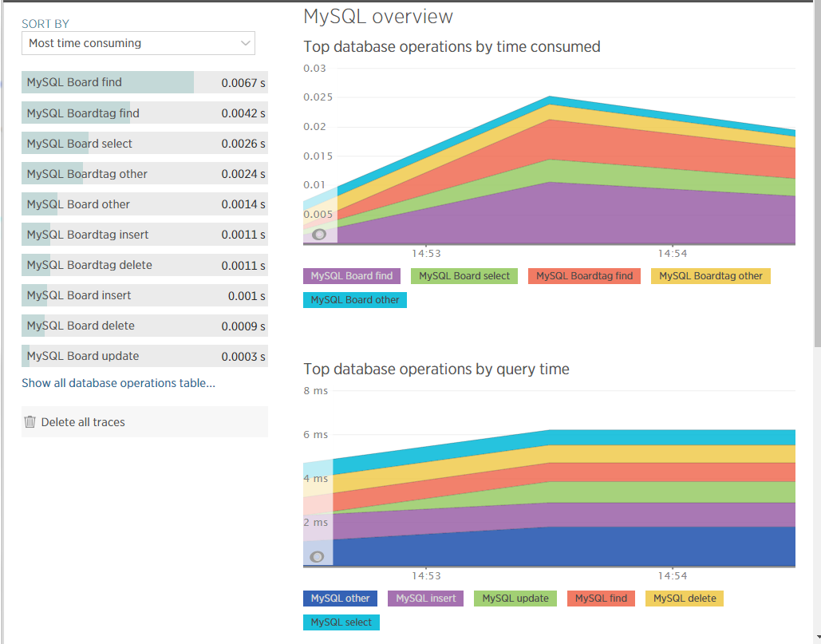Click the MySQL insert purple legend swatch

tap(426, 599)
